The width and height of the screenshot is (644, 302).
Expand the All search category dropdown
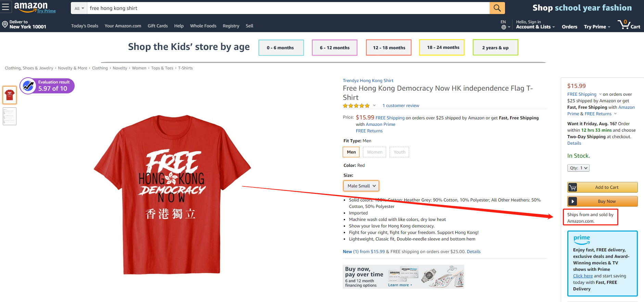(79, 8)
